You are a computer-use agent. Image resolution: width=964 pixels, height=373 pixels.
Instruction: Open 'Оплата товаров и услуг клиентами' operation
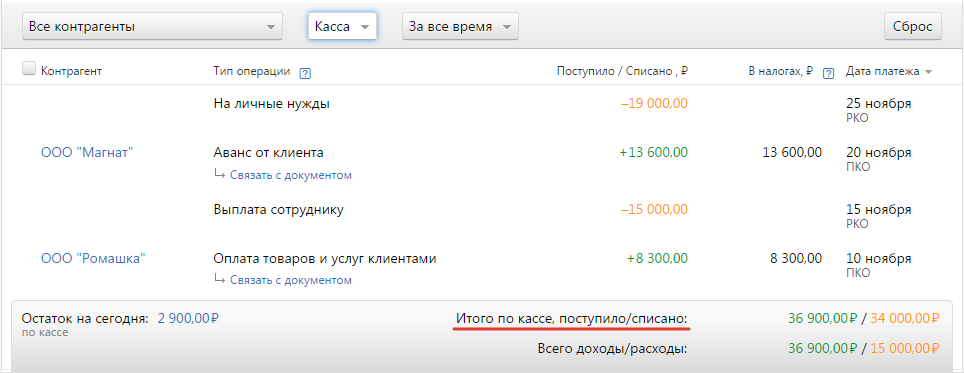click(x=325, y=259)
